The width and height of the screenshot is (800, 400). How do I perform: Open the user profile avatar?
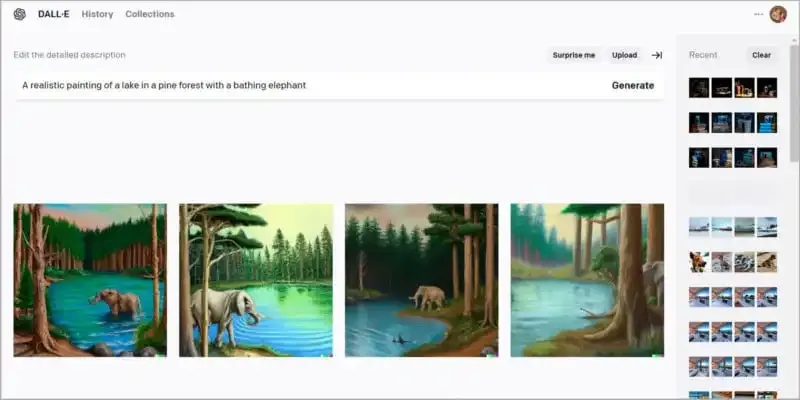[x=778, y=14]
